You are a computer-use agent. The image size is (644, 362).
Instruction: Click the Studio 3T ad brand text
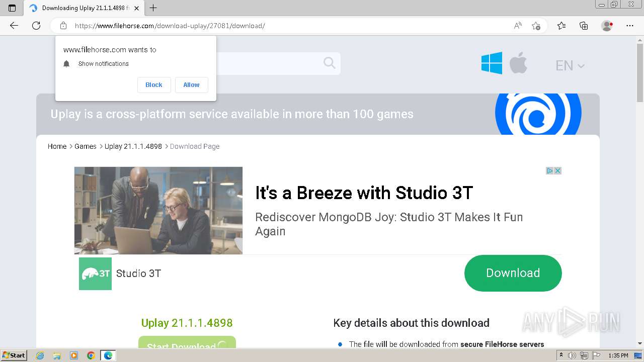coord(138,274)
